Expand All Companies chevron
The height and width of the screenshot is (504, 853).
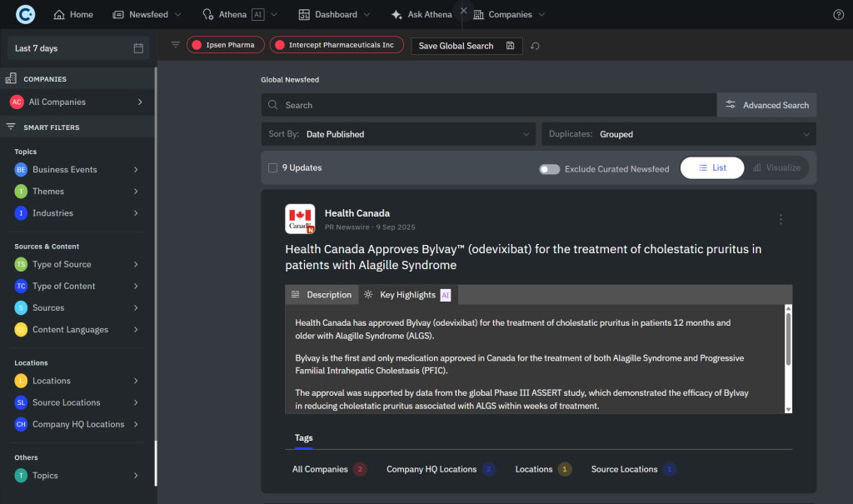pyautogui.click(x=140, y=102)
